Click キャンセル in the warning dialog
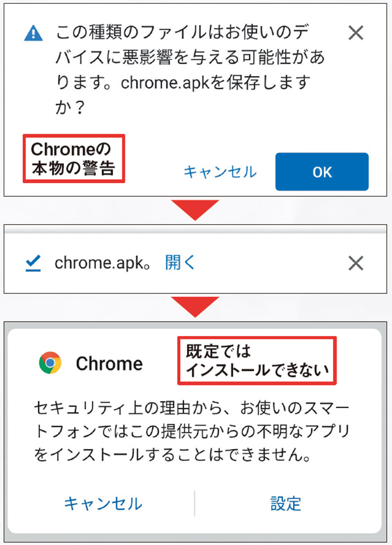 (x=219, y=172)
